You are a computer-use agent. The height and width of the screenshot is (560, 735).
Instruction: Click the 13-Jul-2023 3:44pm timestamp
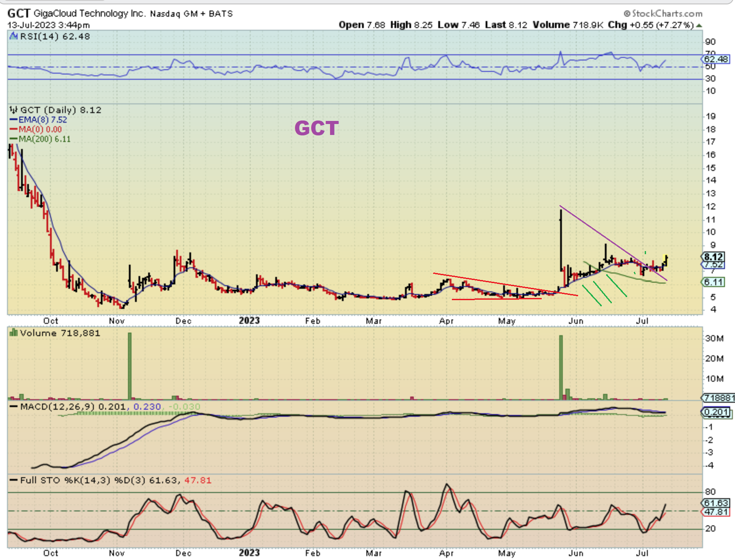[49, 25]
